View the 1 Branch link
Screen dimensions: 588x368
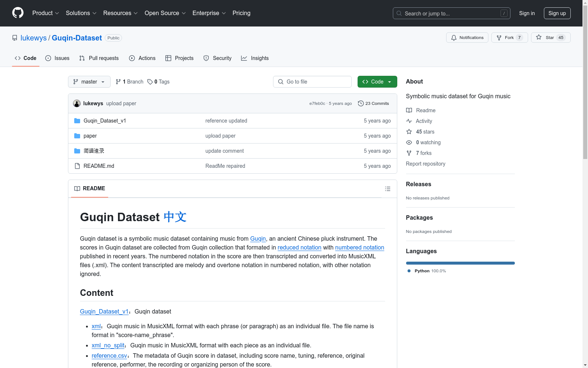tap(129, 82)
